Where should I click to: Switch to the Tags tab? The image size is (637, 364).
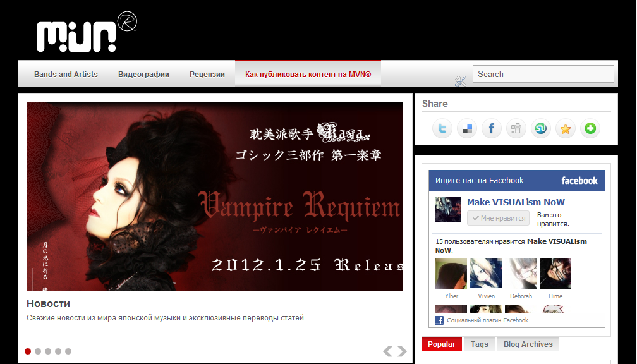(x=480, y=344)
